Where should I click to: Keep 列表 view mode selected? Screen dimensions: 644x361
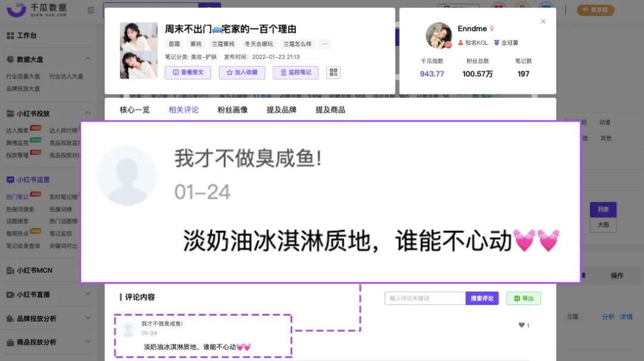603,209
